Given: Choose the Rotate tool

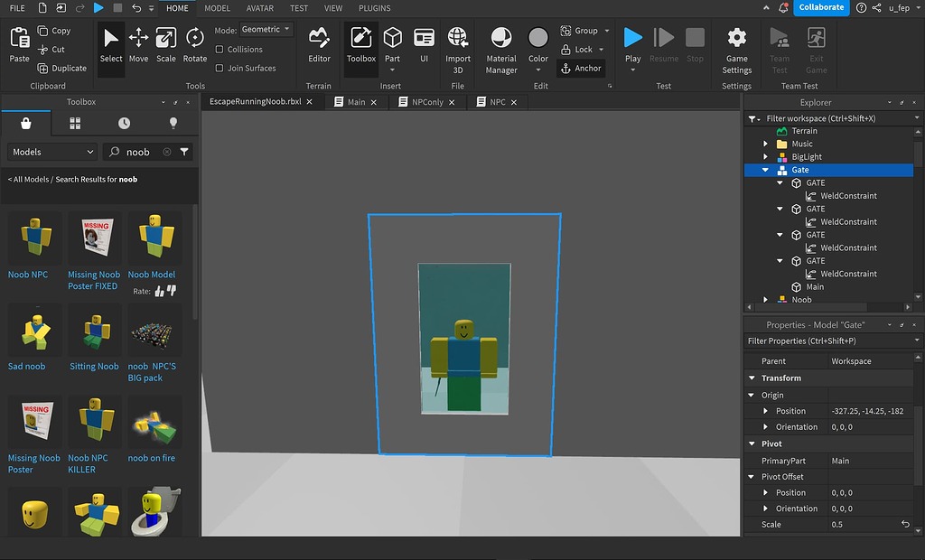Looking at the screenshot, I should [195, 45].
